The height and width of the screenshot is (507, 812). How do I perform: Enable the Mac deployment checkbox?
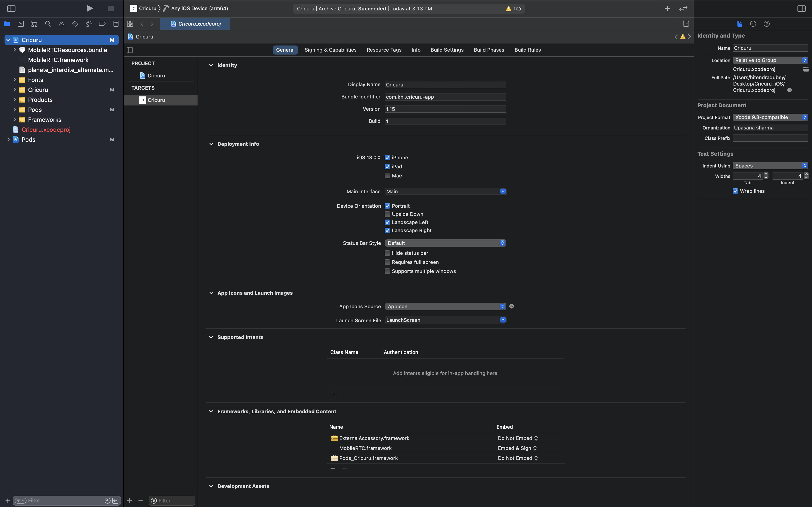pyautogui.click(x=387, y=176)
